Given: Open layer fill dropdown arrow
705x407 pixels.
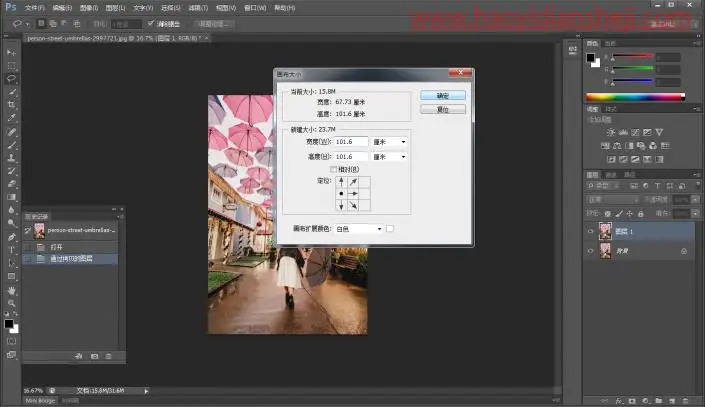Looking at the screenshot, I should [x=695, y=213].
